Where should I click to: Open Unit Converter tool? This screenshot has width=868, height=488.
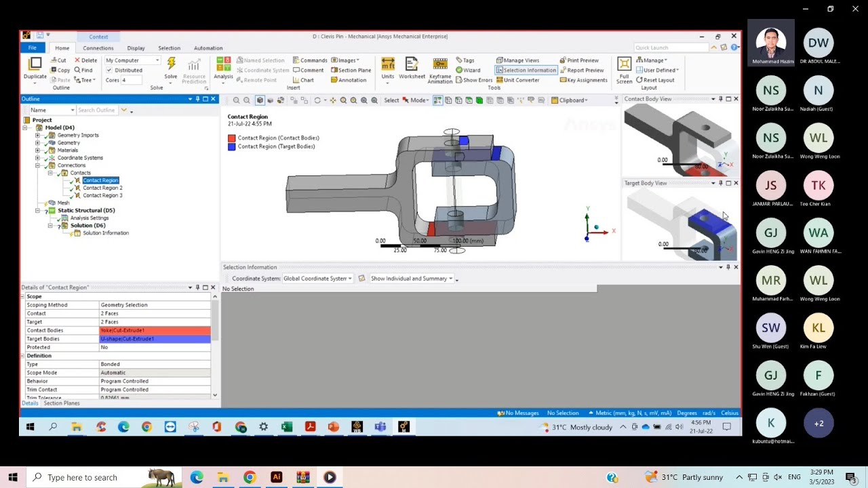click(517, 80)
